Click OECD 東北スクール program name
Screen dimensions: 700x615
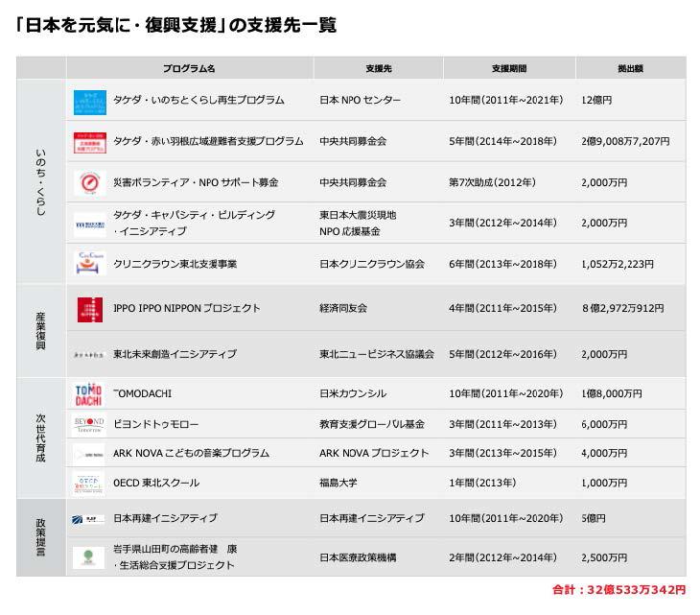(x=156, y=483)
